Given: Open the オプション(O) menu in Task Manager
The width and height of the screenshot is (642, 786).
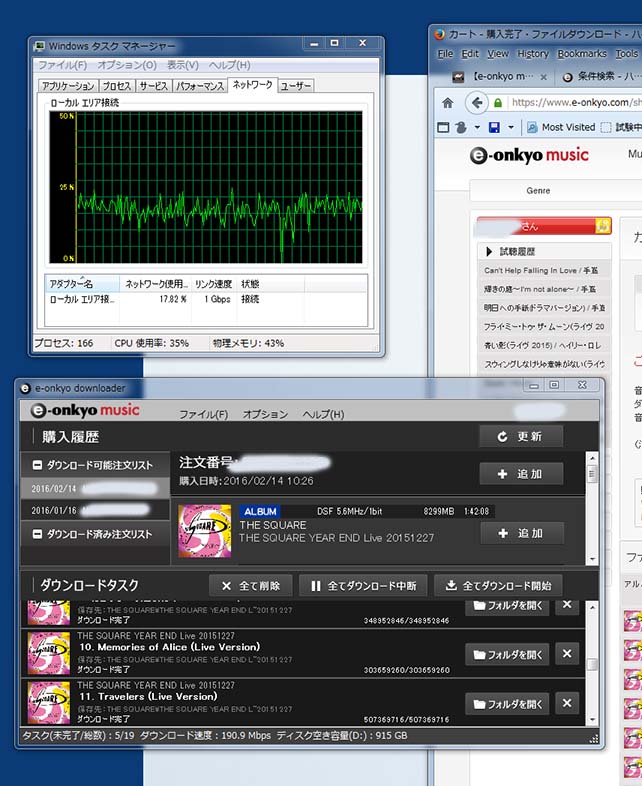Looking at the screenshot, I should coord(127,65).
